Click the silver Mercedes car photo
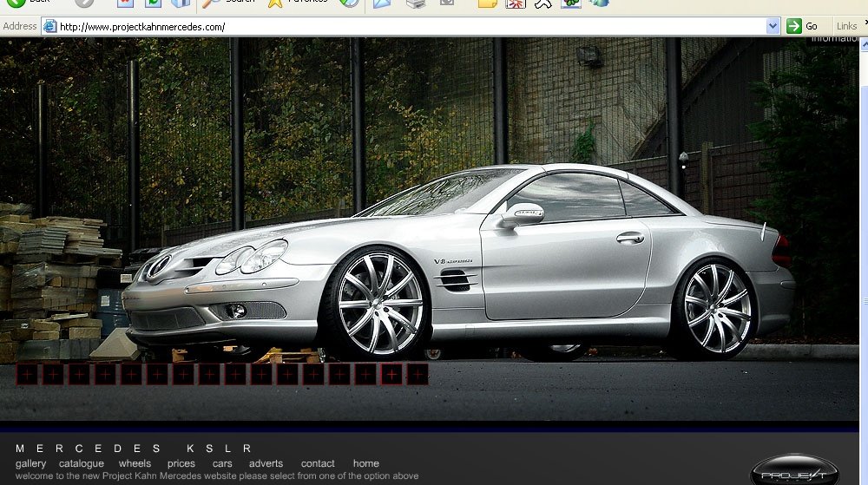This screenshot has width=868, height=485. pos(458,263)
